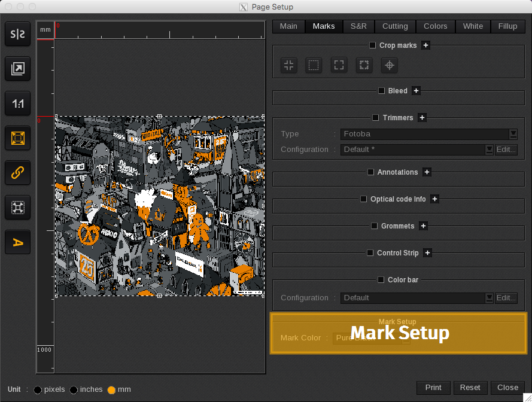This screenshot has height=402, width=532.
Task: Enable the Crop marks checkbox
Action: point(372,45)
